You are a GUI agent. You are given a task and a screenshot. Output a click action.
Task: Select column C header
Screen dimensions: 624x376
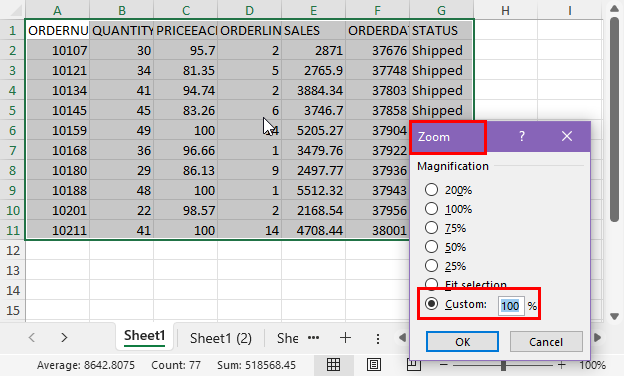pos(186,10)
